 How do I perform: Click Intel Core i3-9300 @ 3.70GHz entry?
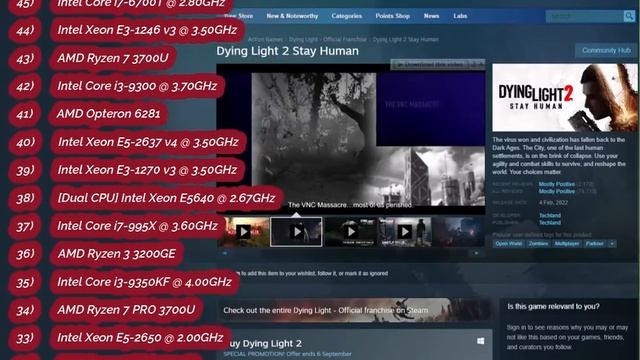pos(137,86)
